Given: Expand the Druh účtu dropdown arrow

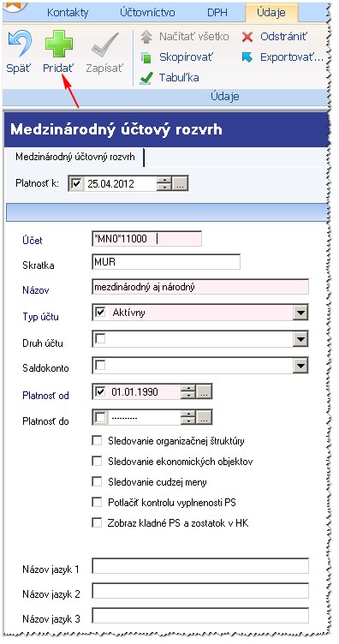Looking at the screenshot, I should [x=300, y=339].
